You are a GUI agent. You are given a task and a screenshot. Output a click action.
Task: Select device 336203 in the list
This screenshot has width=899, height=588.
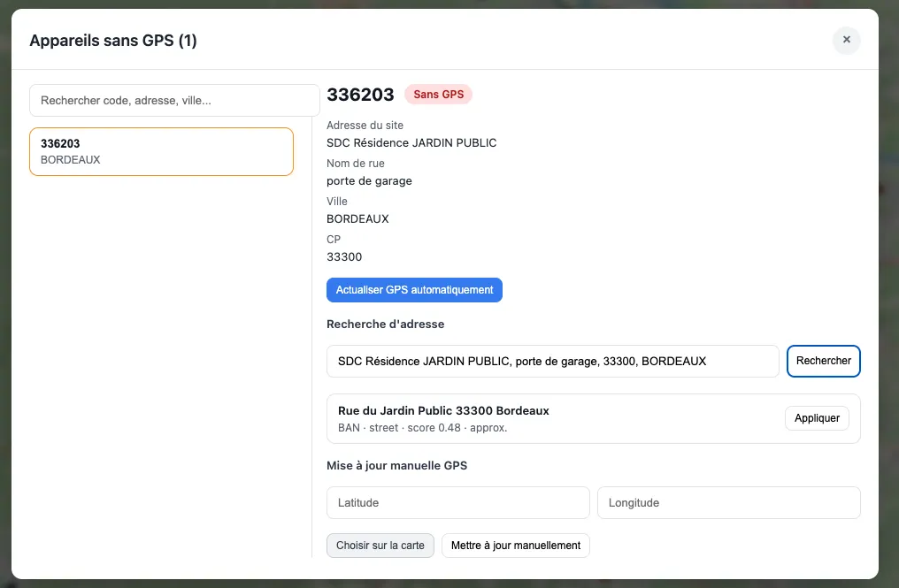coord(161,151)
